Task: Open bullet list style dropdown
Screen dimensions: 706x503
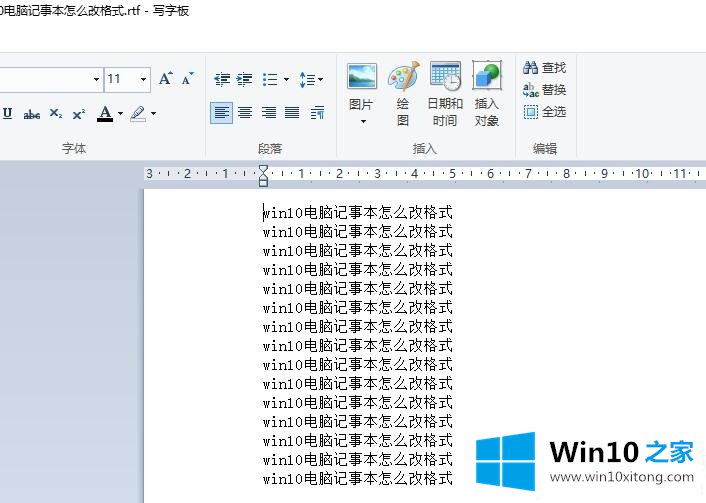Action: tap(286, 80)
